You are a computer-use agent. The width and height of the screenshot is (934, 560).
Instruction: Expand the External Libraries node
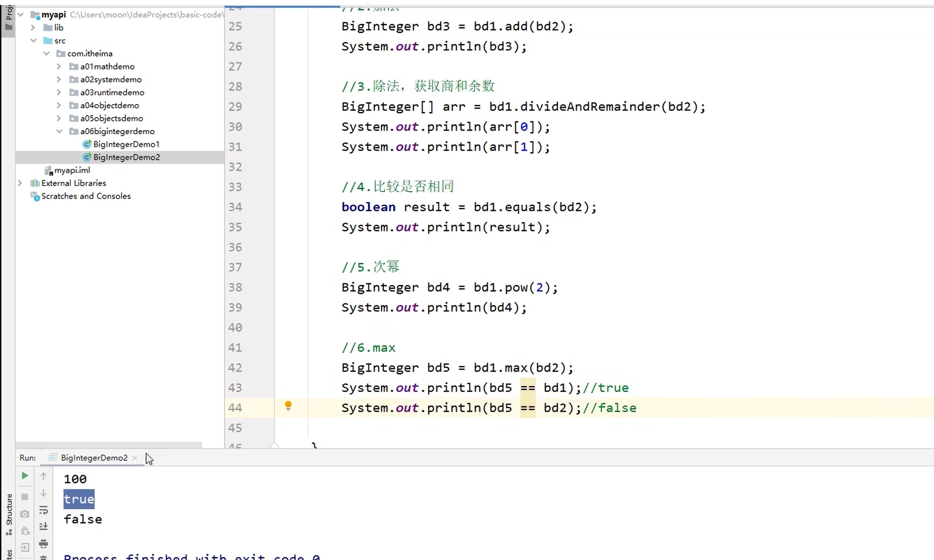20,183
